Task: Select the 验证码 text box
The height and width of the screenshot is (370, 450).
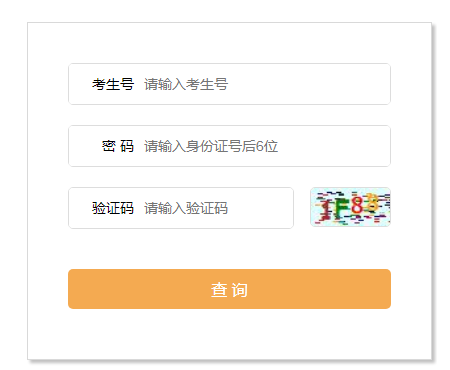Action: [181, 208]
